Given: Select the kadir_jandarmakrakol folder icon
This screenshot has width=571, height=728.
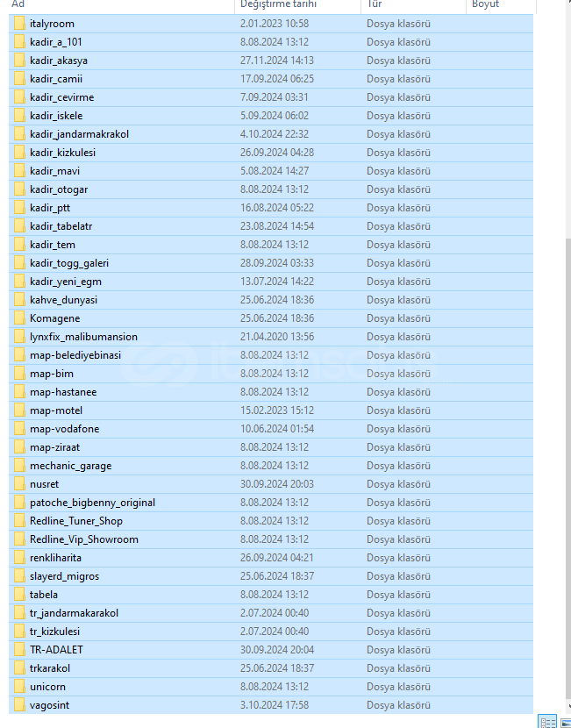Looking at the screenshot, I should pos(19,133).
